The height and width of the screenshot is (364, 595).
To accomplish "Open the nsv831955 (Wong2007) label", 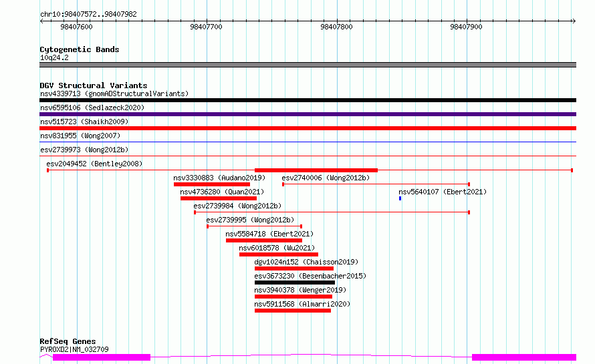I will point(80,136).
